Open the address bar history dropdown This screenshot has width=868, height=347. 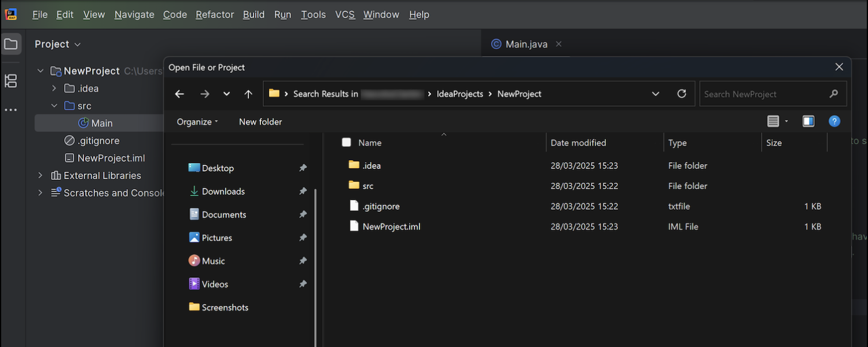tap(656, 94)
